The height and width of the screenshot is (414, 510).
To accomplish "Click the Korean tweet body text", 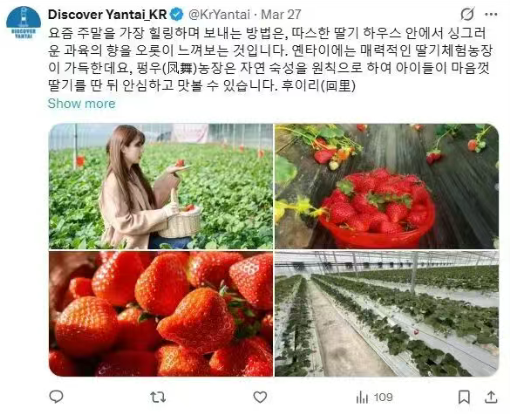I will point(270,59).
